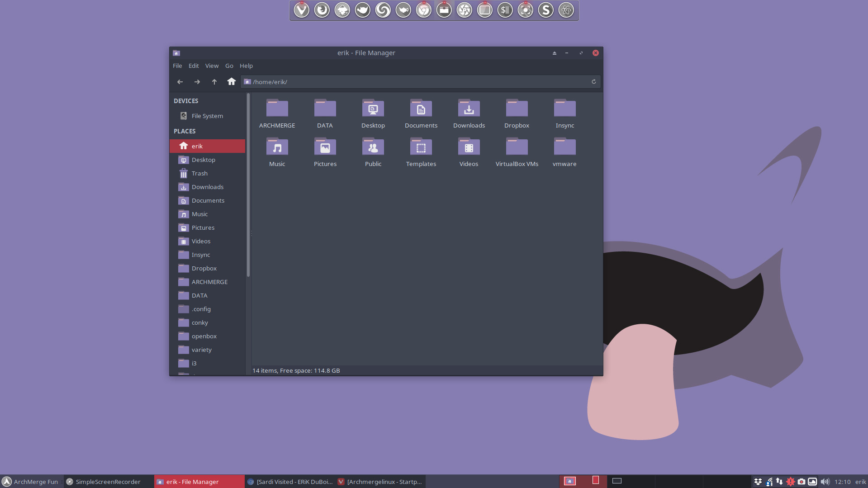The image size is (868, 488).
Task: Select File System under Devices
Action: [x=207, y=116]
